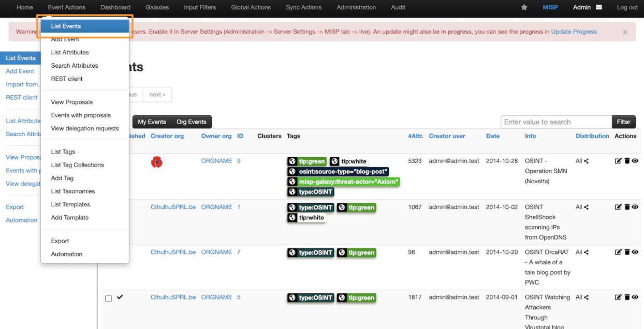Expand the Sync Actions dropdown
Image resolution: width=644 pixels, height=329 pixels.
(303, 7)
